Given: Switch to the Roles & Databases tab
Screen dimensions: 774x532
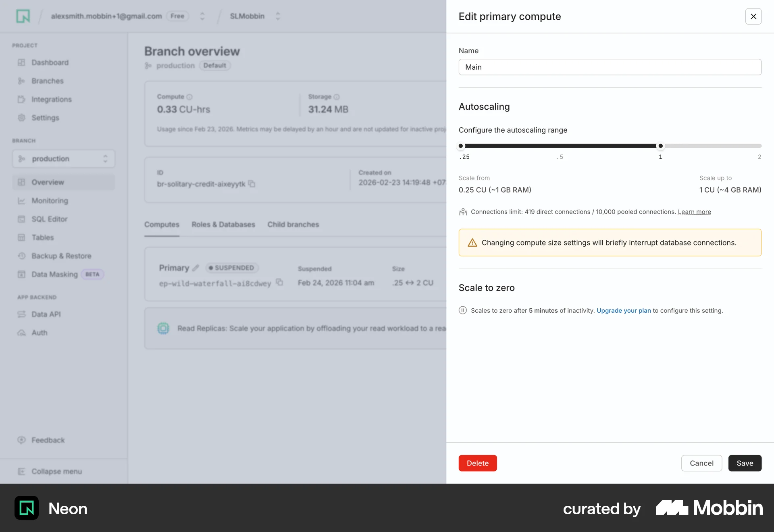Looking at the screenshot, I should tap(223, 224).
